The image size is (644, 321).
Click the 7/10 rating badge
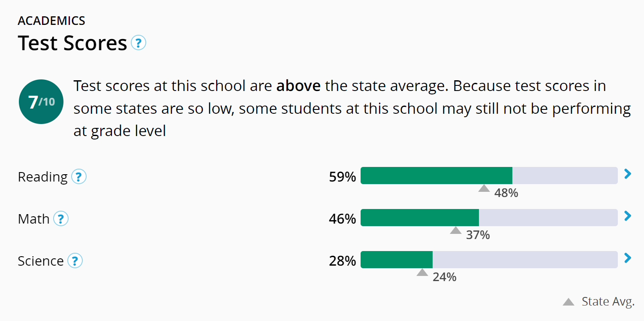click(41, 102)
